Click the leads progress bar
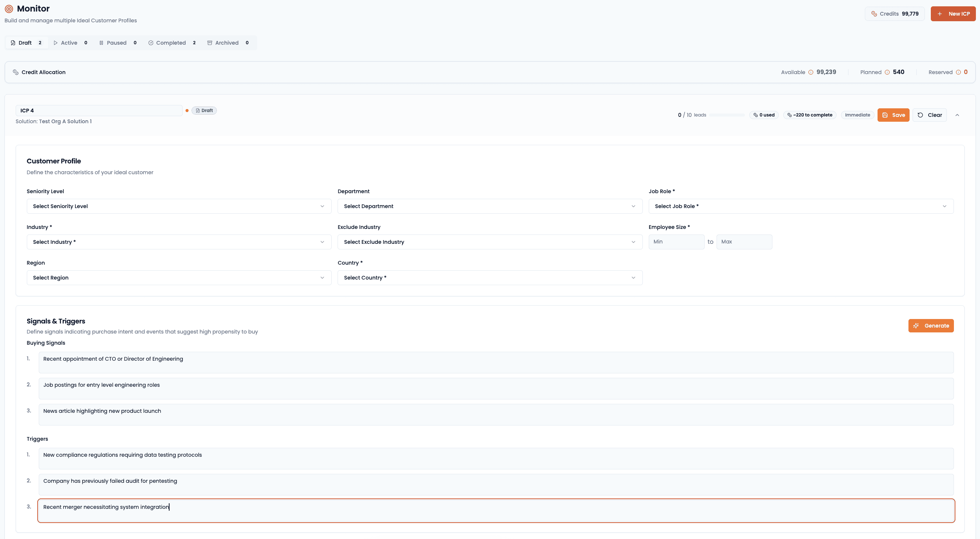Screen dimensions: 980x539 [x=727, y=115]
